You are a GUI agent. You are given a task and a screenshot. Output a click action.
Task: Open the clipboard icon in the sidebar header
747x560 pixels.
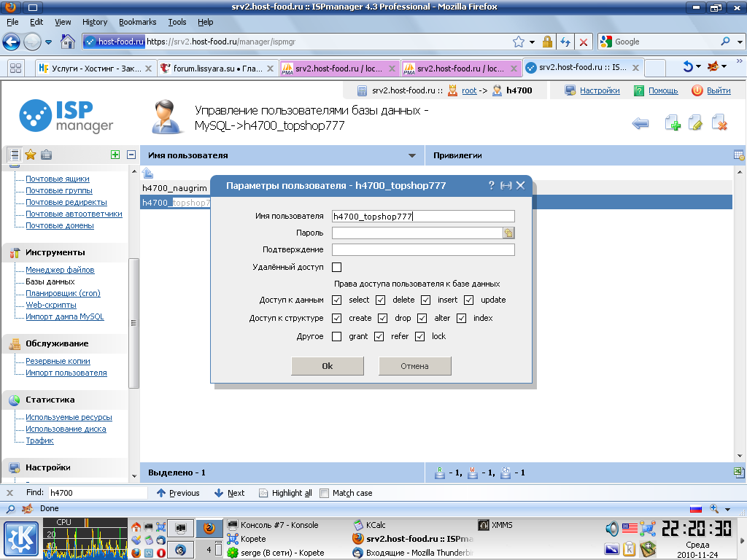point(46,155)
